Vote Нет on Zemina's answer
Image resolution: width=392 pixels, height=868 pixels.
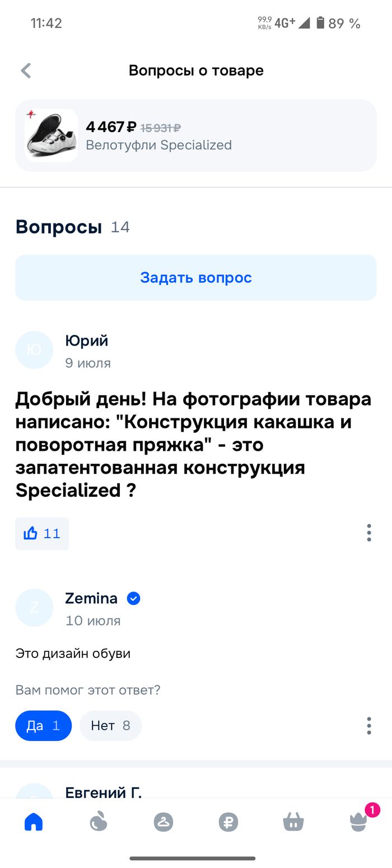110,726
